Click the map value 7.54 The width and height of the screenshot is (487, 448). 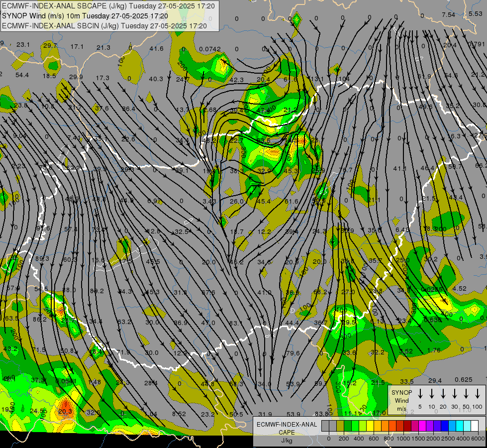[449, 14]
